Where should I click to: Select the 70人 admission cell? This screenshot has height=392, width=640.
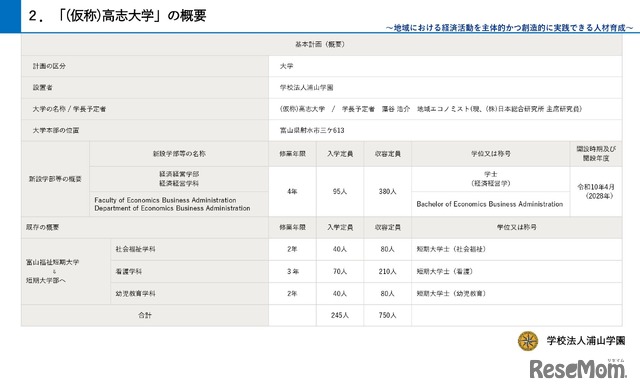click(x=340, y=271)
